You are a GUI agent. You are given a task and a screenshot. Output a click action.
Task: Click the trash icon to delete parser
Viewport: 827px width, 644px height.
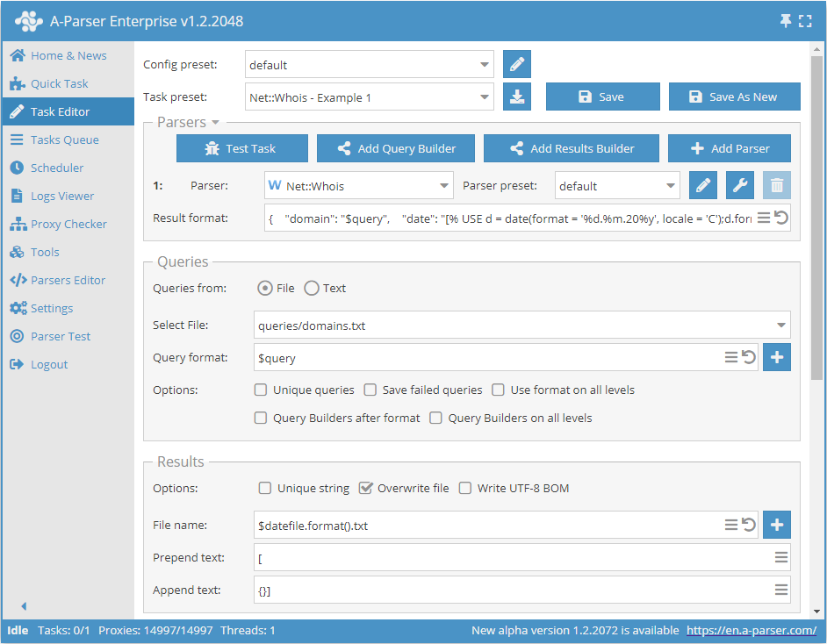coord(777,185)
